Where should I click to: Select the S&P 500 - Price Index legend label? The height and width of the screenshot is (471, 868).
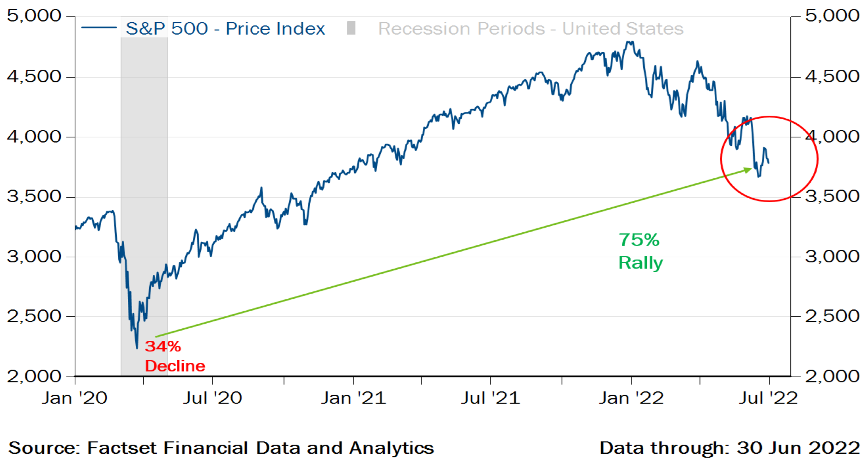pyautogui.click(x=225, y=29)
